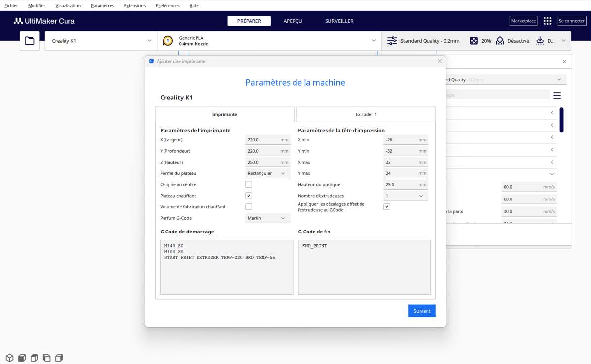Open the Extensions menu
591x364 pixels.
135,6
